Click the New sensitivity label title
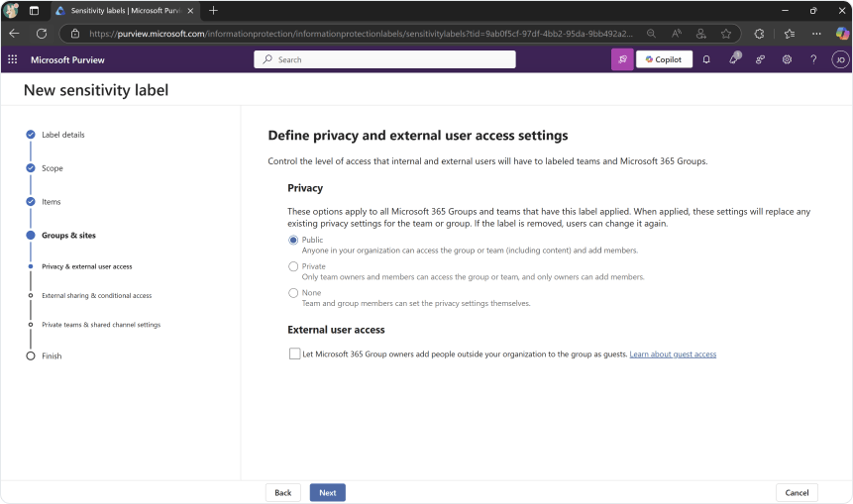 tap(96, 90)
